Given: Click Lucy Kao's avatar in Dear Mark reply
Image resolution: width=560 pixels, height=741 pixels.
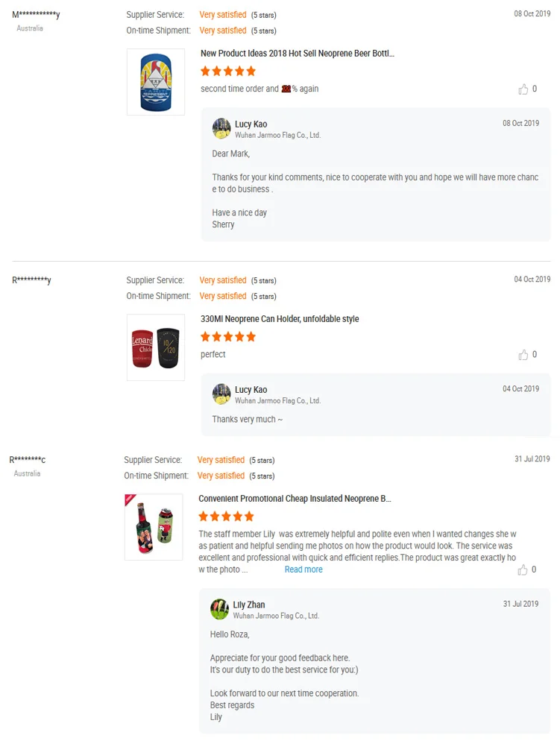Looking at the screenshot, I should click(221, 128).
